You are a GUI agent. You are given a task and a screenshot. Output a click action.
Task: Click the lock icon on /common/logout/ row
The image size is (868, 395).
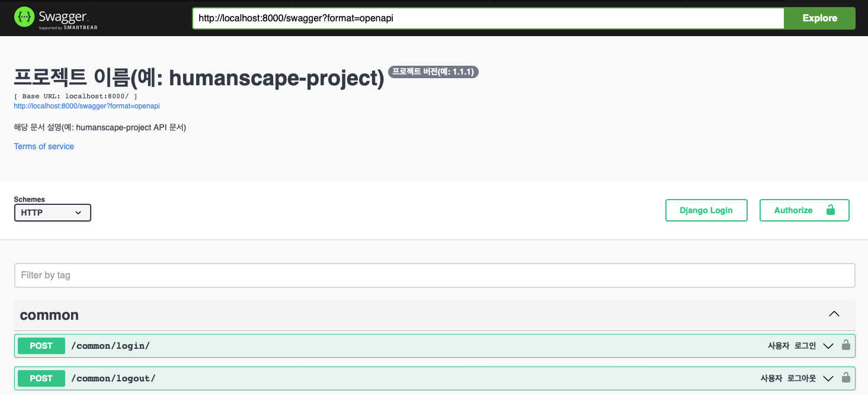845,378
